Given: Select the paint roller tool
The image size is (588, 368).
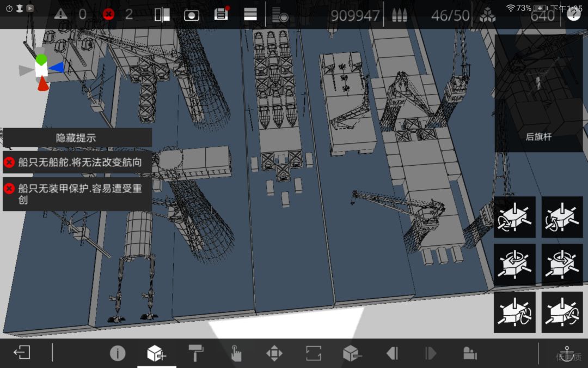Looking at the screenshot, I should (x=196, y=353).
